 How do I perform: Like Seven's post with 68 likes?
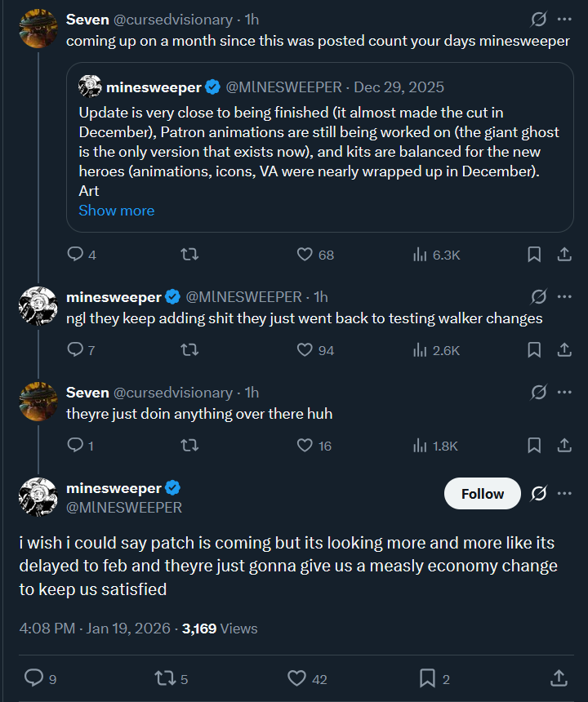(305, 255)
